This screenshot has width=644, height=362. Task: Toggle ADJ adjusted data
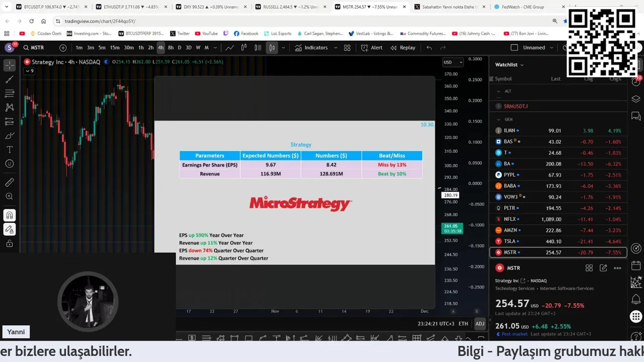479,324
